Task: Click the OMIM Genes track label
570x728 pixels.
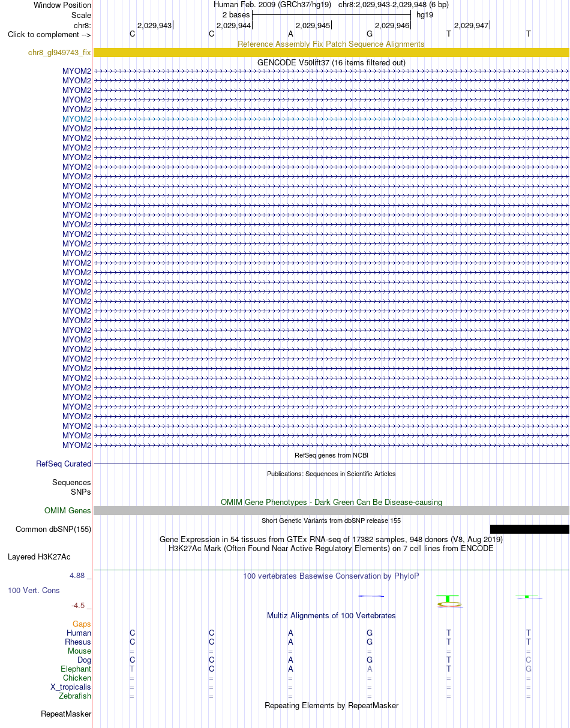Action: [68, 511]
